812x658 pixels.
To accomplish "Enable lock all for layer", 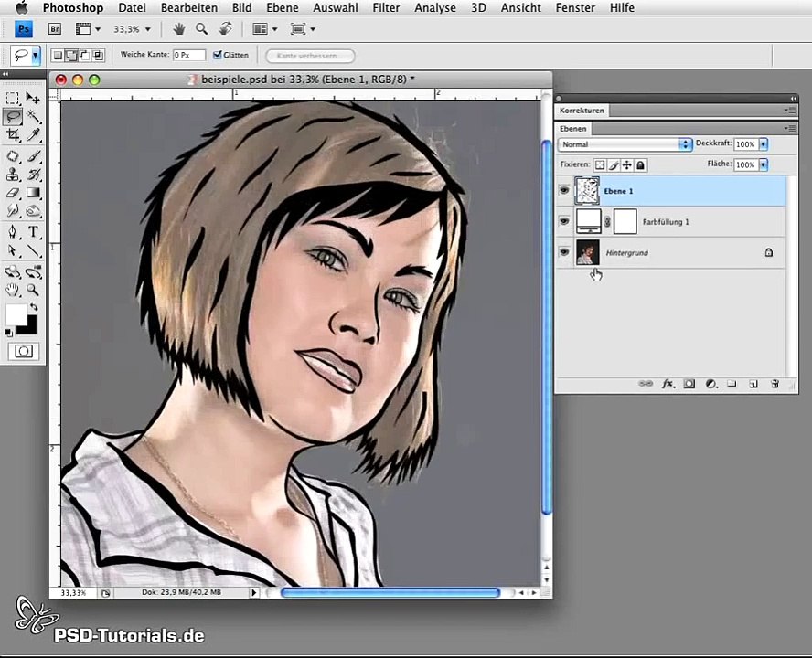I will 641,165.
